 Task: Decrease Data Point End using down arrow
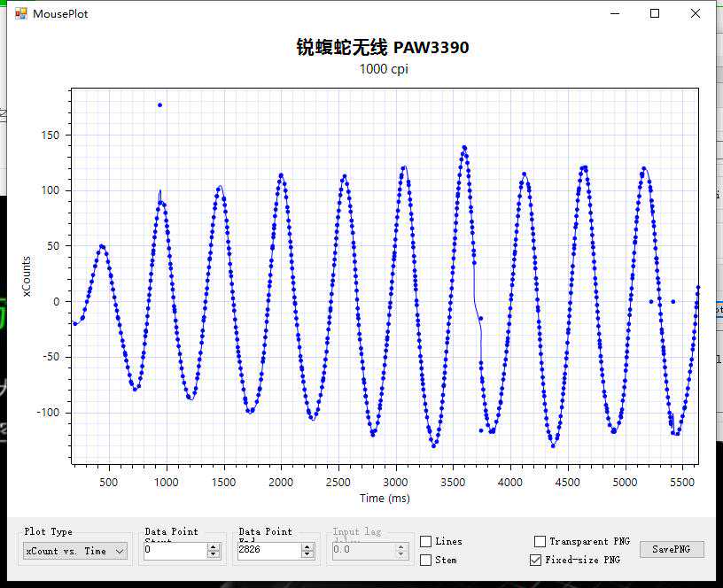[307, 554]
